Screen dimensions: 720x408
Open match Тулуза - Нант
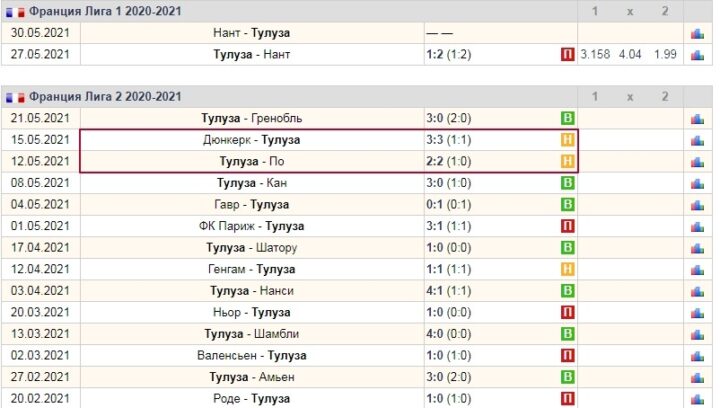(252, 55)
